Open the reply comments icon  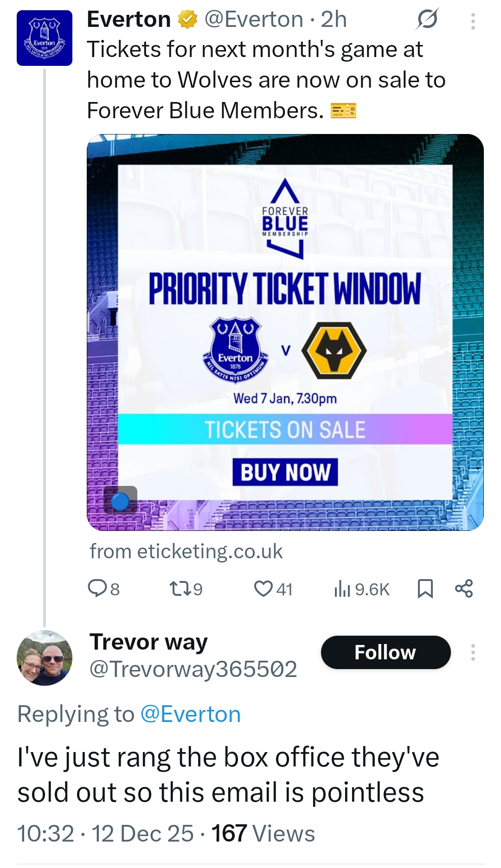[x=98, y=588]
